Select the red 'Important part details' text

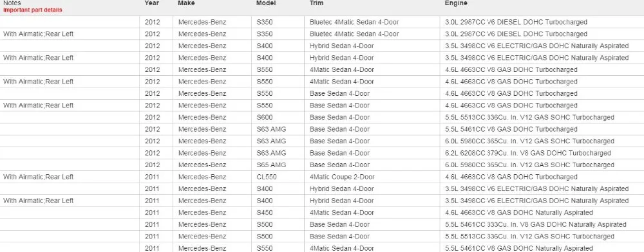coord(32,10)
